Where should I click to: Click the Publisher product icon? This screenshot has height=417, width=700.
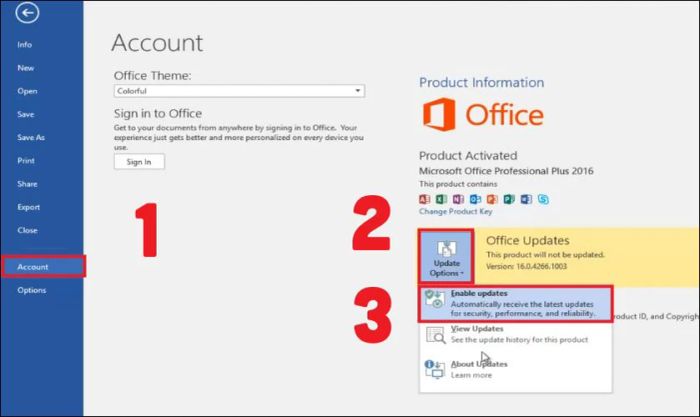[509, 199]
